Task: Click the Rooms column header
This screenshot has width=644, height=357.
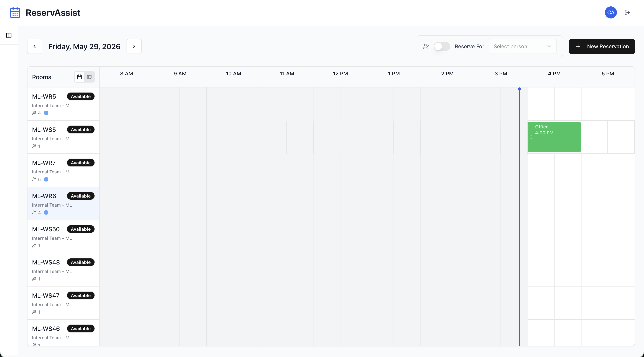Action: coord(41,77)
